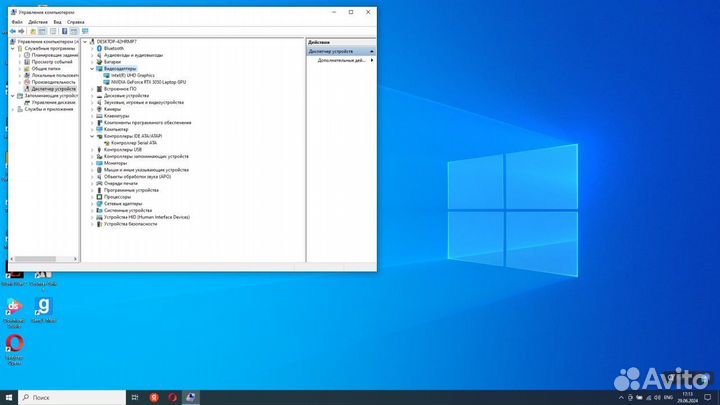
Task: Show hidden tray icons chevron
Action: coord(621,398)
